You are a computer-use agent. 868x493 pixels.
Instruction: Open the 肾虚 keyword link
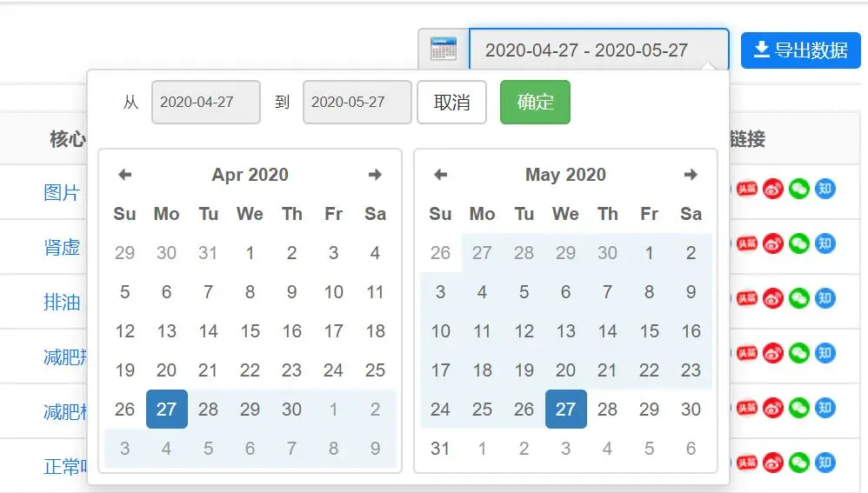62,247
